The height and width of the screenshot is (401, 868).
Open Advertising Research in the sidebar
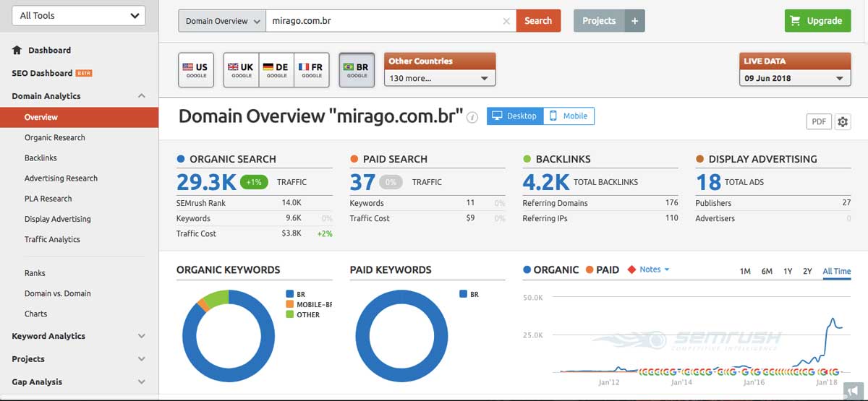coord(61,178)
